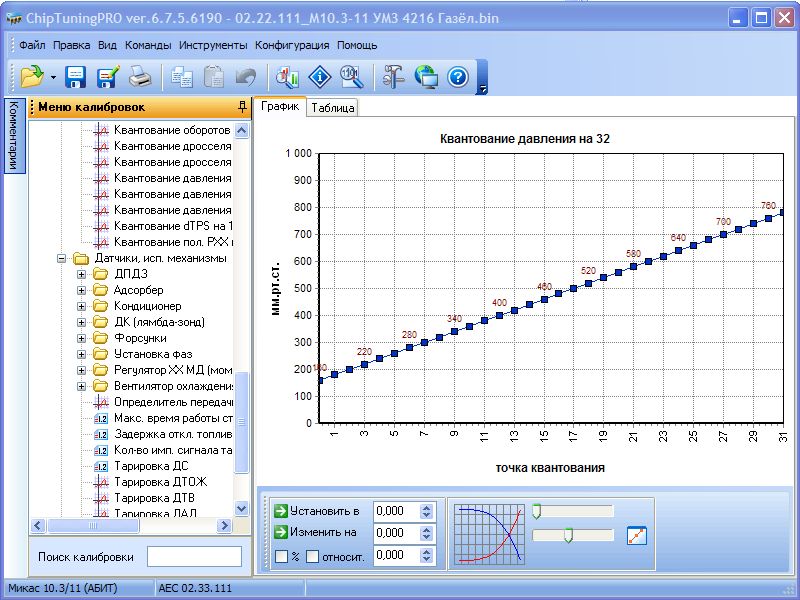Save the firmware with the floppy disk icon
The image size is (800, 600).
(76, 76)
